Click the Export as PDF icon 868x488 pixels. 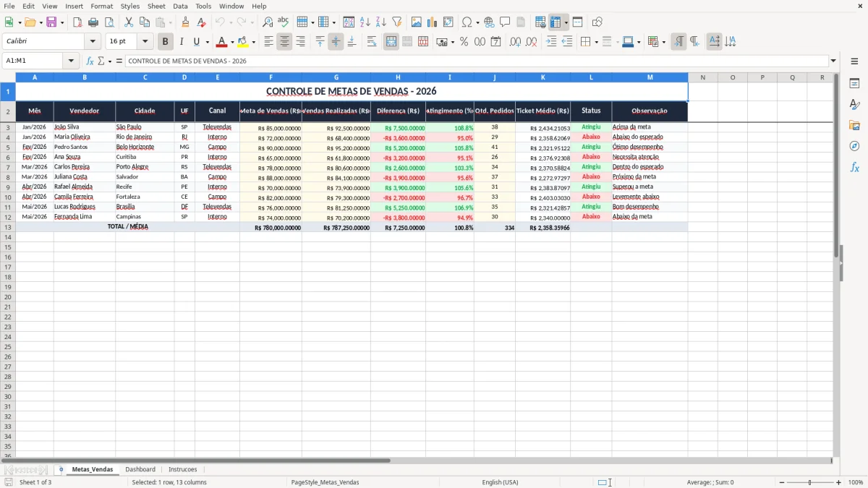click(x=77, y=22)
